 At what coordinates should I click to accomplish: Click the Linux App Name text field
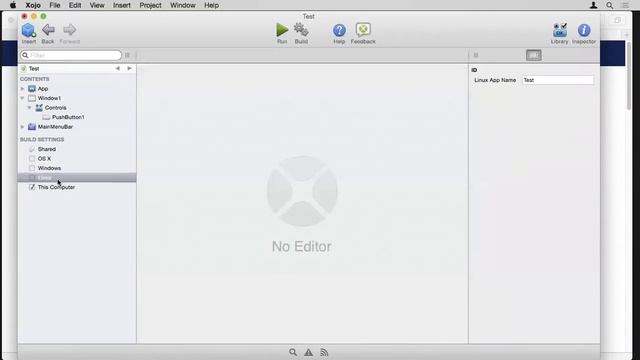tap(558, 80)
